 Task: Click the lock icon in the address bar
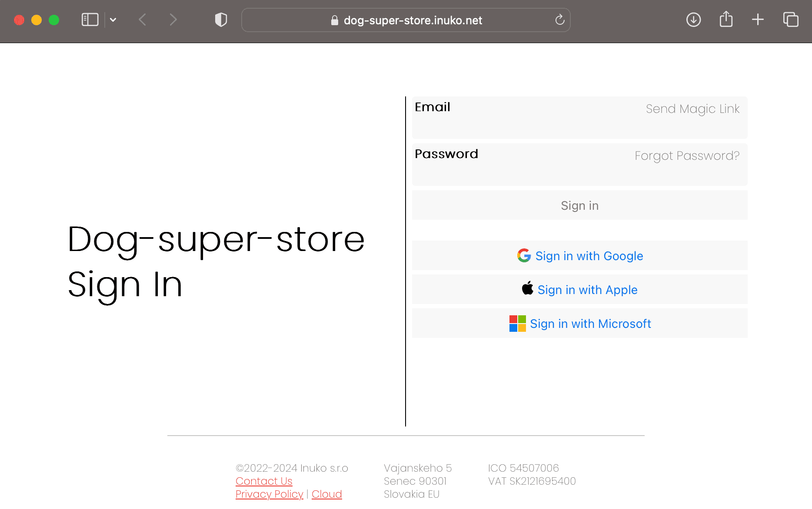[x=334, y=20]
